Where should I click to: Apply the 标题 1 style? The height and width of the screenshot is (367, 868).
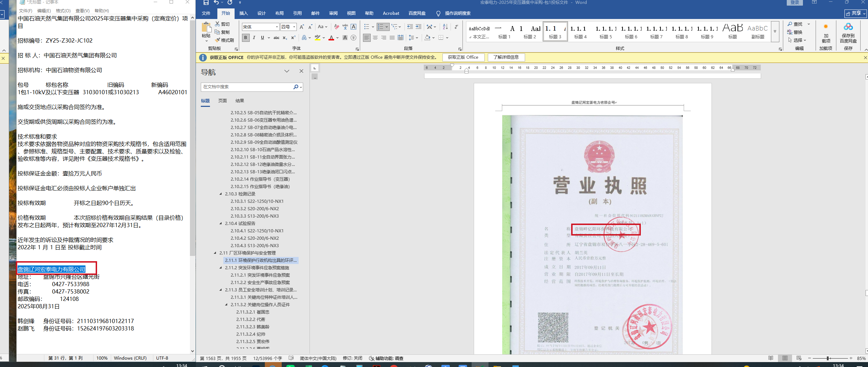(x=504, y=31)
